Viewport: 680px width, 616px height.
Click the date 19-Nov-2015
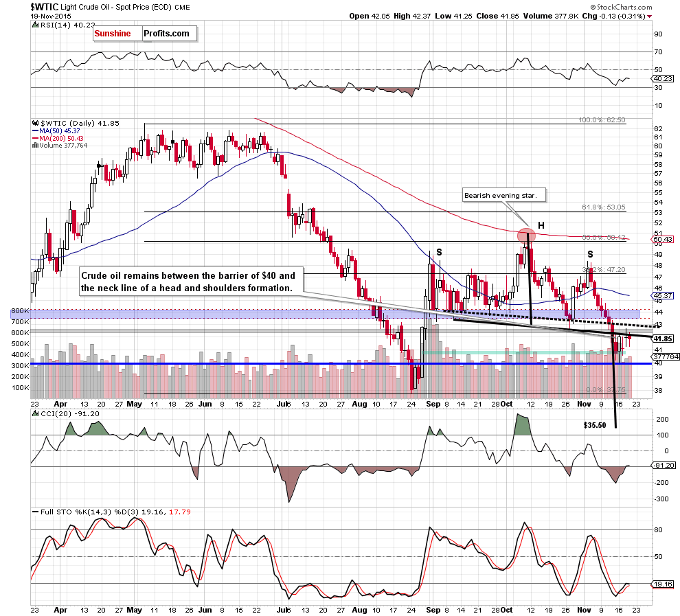[51, 16]
